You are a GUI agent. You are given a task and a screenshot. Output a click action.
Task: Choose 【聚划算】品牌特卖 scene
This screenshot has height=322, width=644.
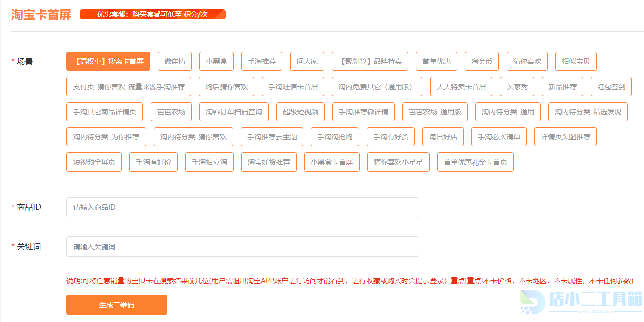370,61
